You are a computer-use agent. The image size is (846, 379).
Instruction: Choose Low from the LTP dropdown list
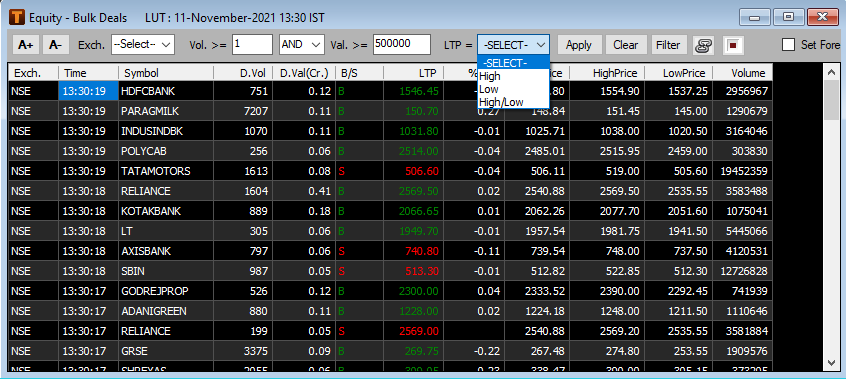[x=513, y=89]
